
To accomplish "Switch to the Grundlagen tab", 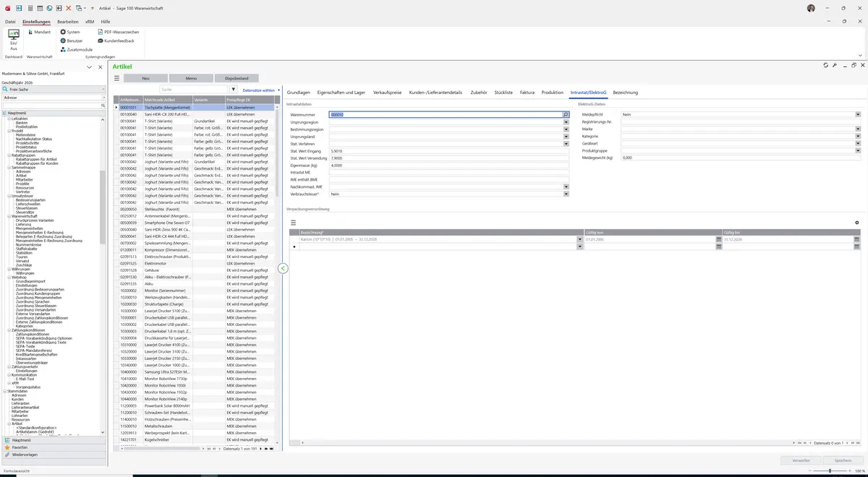I will [299, 93].
